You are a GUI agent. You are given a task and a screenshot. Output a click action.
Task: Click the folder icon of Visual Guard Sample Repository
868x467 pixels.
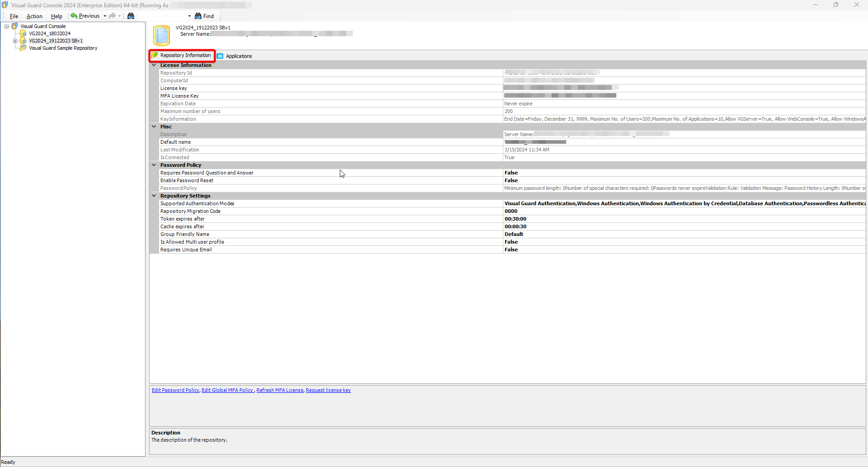point(23,48)
